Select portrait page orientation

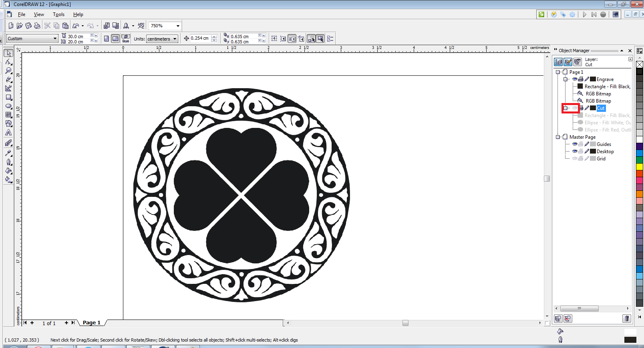(x=106, y=38)
